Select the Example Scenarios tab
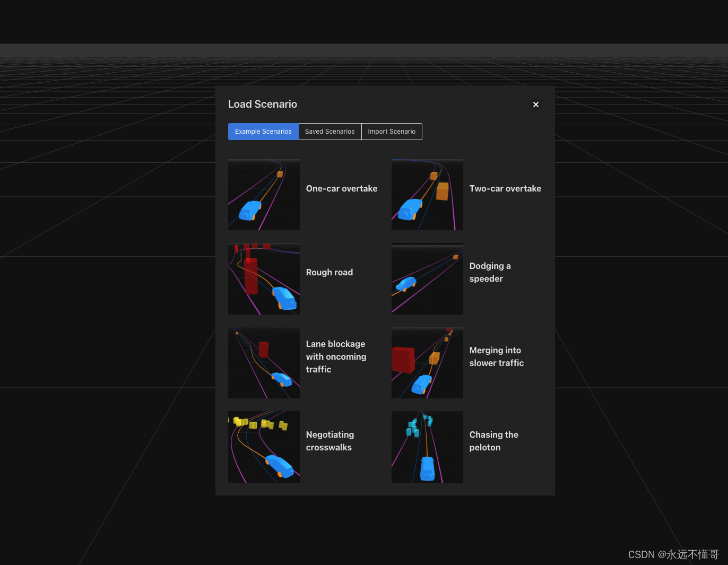 (263, 131)
